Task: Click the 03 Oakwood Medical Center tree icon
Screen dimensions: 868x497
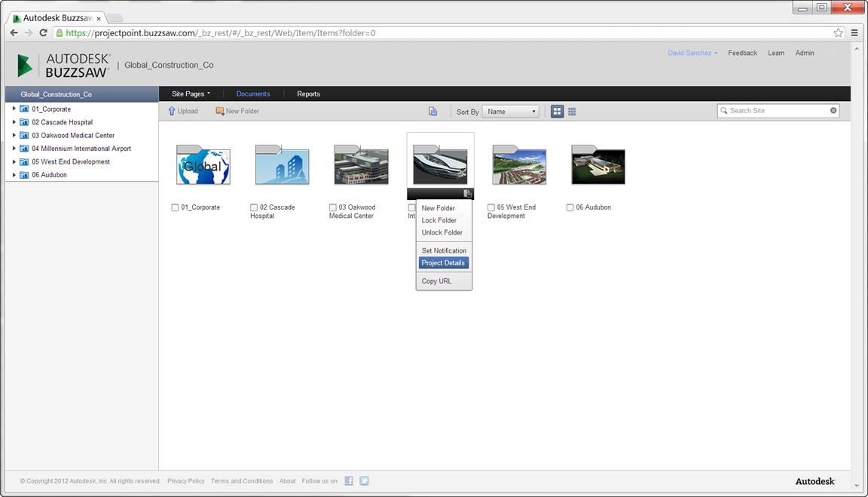Action: [24, 135]
